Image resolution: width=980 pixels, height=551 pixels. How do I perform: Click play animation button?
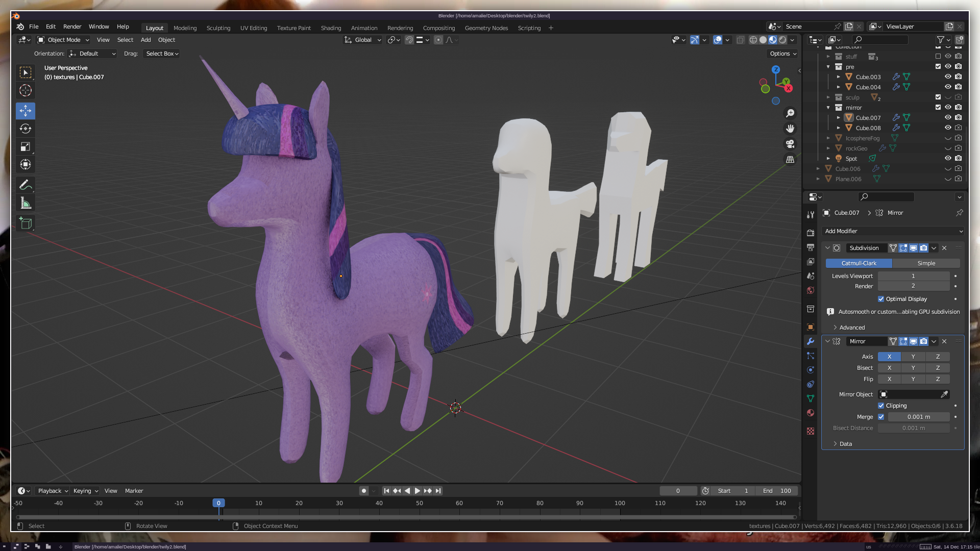coord(418,491)
